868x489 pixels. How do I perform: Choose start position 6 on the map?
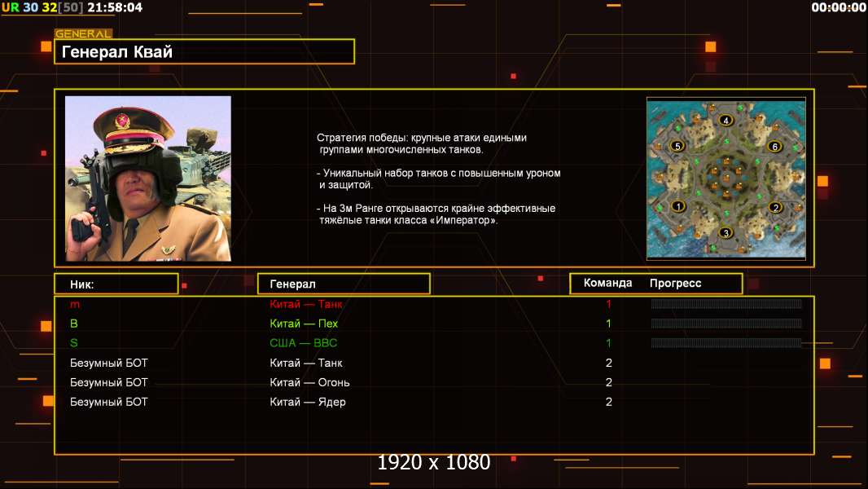click(x=775, y=147)
